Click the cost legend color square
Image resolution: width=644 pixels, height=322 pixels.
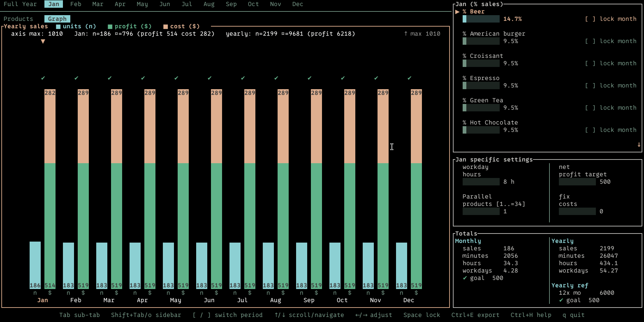coord(166,27)
